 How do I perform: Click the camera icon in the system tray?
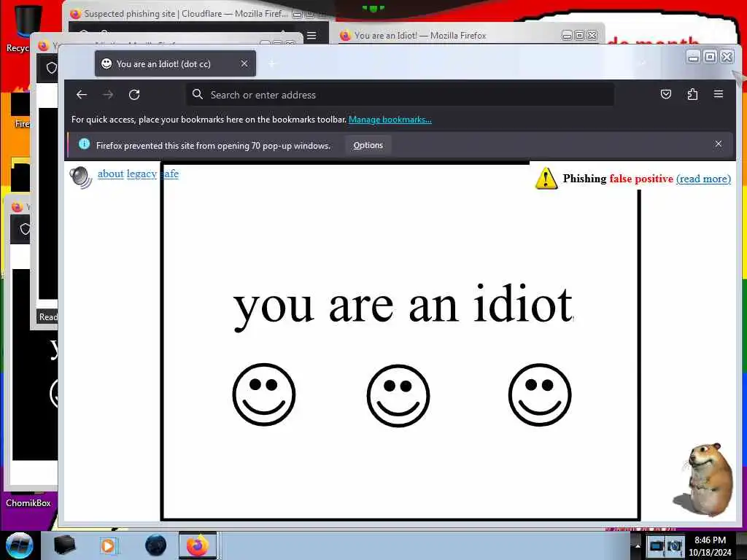point(675,545)
